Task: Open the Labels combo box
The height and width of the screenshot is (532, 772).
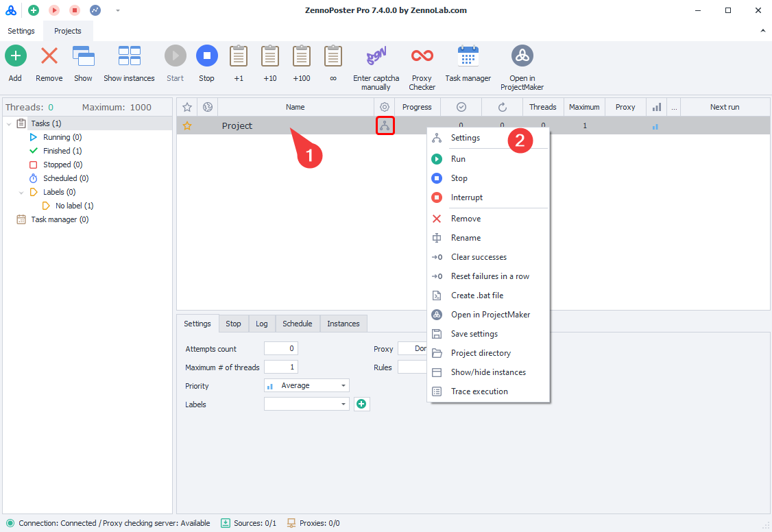Action: pyautogui.click(x=306, y=404)
